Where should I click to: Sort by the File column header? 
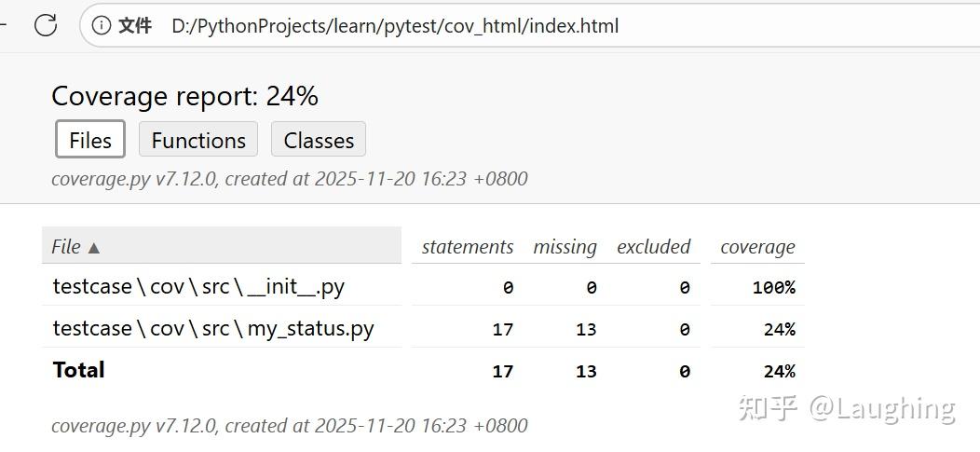75,247
